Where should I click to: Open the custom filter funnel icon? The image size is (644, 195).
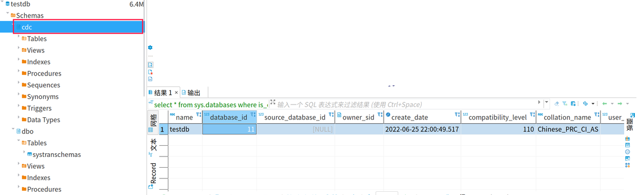565,103
